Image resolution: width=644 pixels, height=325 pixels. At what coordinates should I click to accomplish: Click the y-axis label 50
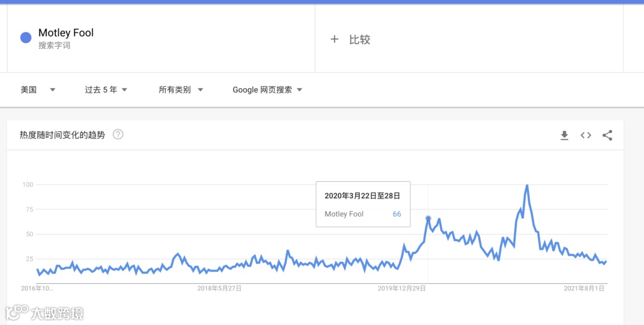tap(29, 234)
